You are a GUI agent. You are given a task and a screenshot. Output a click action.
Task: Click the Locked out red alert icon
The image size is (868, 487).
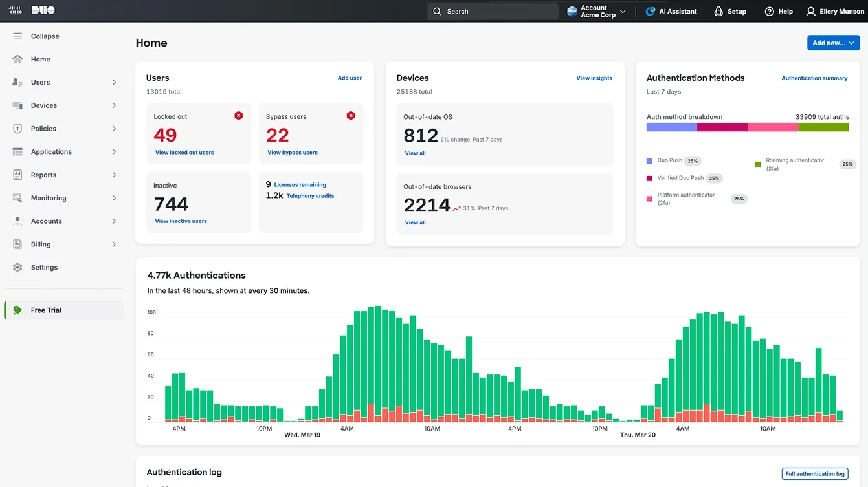(x=238, y=116)
